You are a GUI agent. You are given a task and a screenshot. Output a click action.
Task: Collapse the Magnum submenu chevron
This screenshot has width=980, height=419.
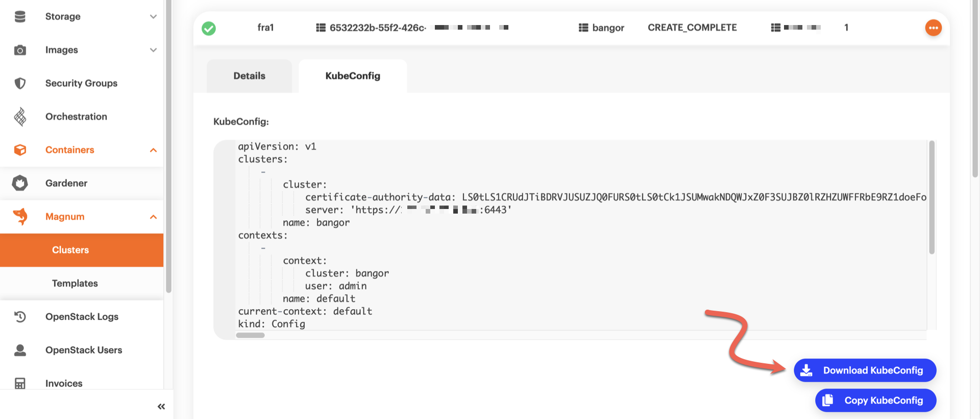[x=153, y=217]
